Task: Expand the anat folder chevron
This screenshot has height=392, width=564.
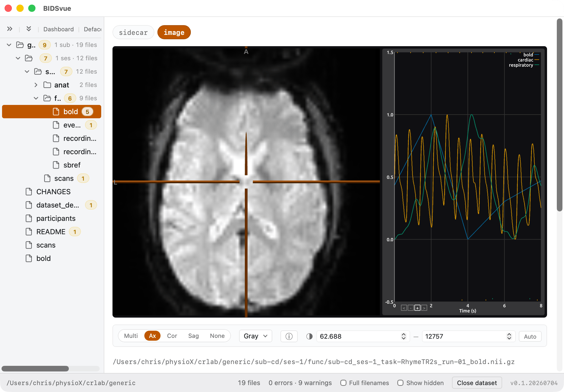Action: coord(36,85)
